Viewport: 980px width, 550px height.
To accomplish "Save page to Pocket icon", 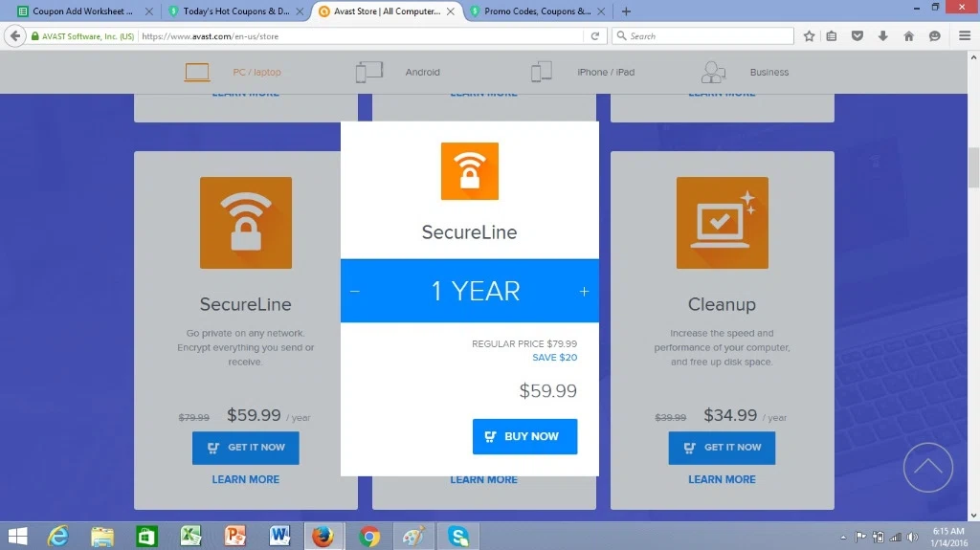I will 857,36.
